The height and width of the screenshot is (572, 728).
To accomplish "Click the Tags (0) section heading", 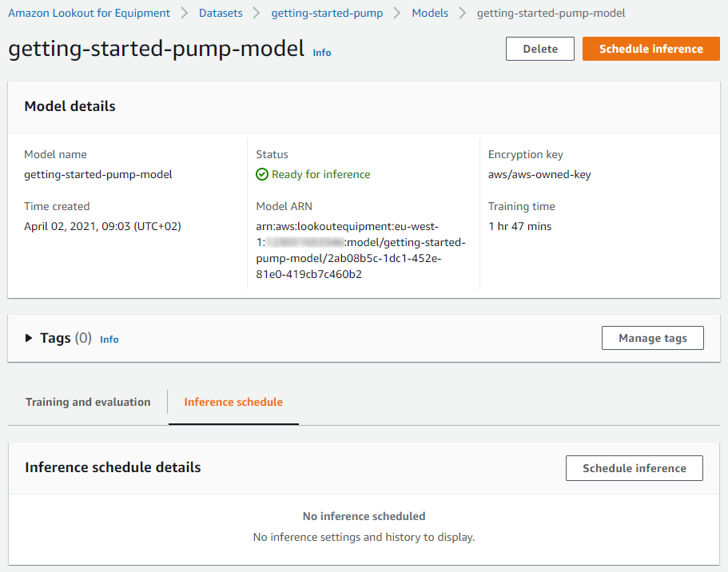I will [66, 338].
